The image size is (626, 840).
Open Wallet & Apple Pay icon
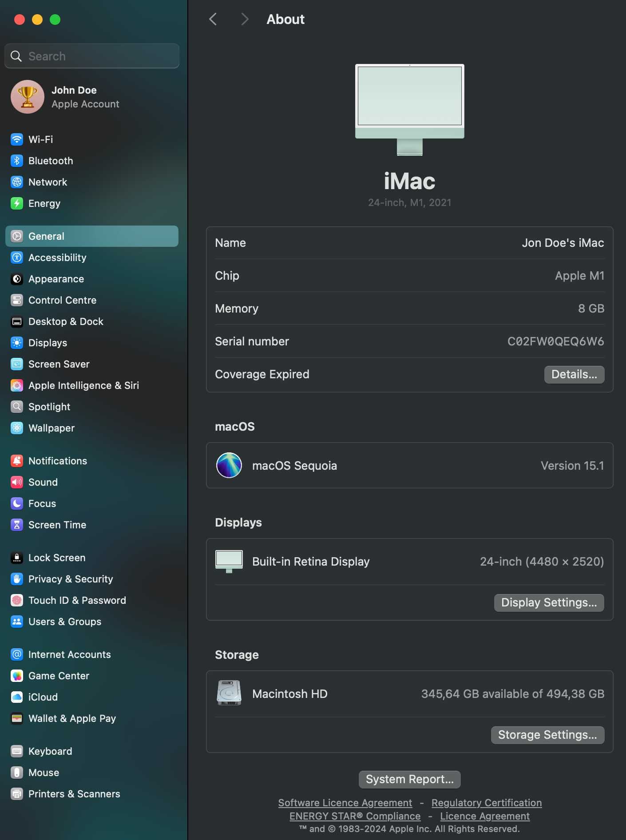click(x=17, y=718)
